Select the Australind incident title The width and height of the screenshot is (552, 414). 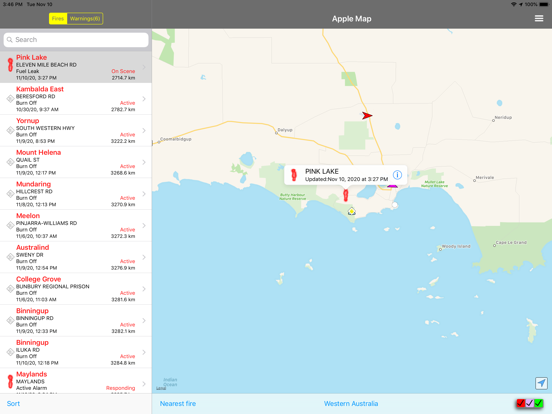[32, 247]
